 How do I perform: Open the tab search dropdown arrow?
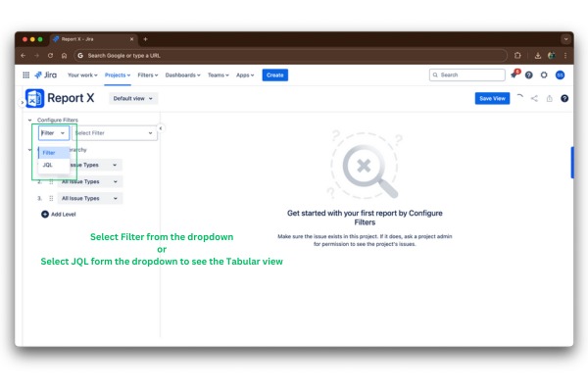pyautogui.click(x=565, y=39)
